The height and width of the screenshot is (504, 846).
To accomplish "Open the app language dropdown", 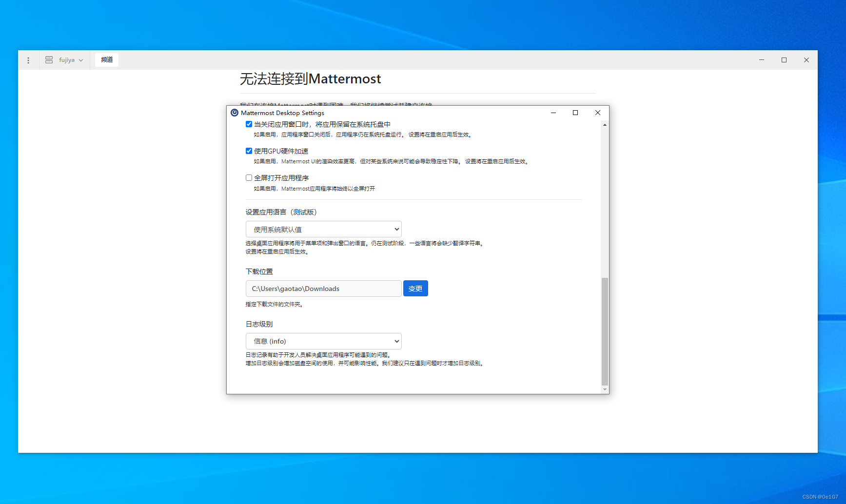I will 324,229.
